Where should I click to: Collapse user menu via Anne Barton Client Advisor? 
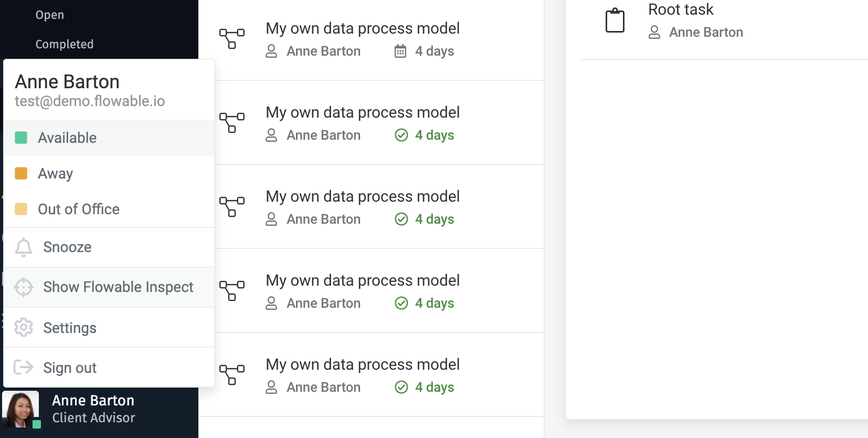93,409
